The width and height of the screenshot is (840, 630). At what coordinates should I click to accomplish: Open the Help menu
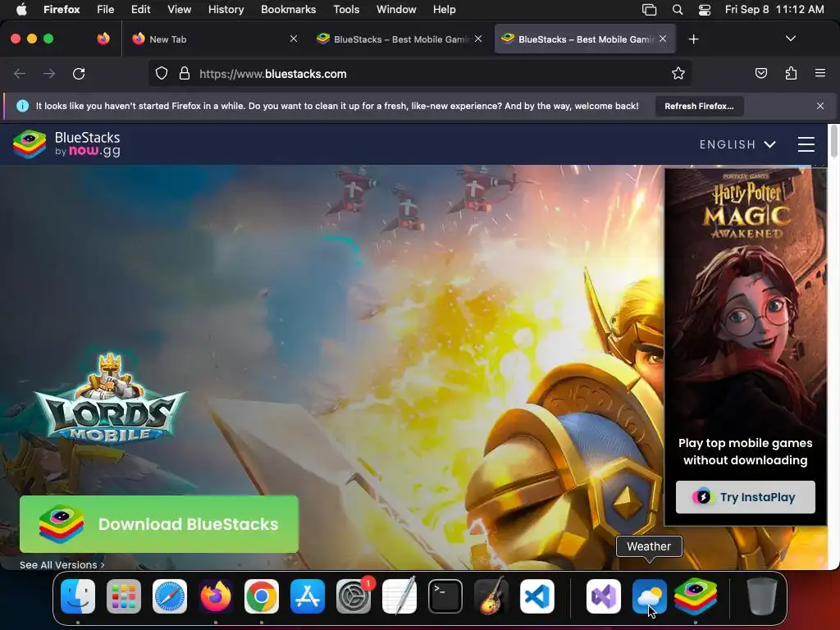pos(444,9)
